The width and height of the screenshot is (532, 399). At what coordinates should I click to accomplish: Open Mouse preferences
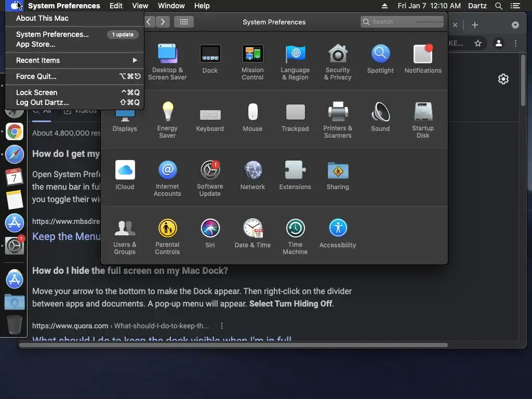[252, 117]
